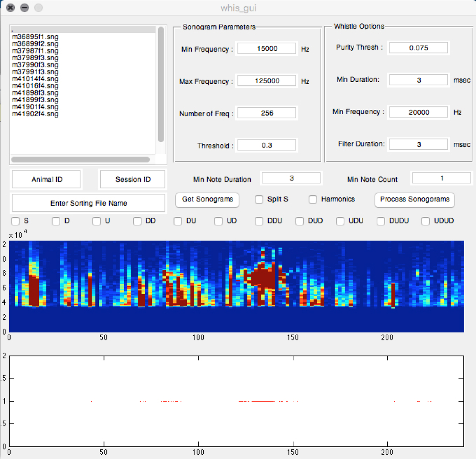This screenshot has height=459, width=476.
Task: Click the Filter Duration input field
Action: 418,144
